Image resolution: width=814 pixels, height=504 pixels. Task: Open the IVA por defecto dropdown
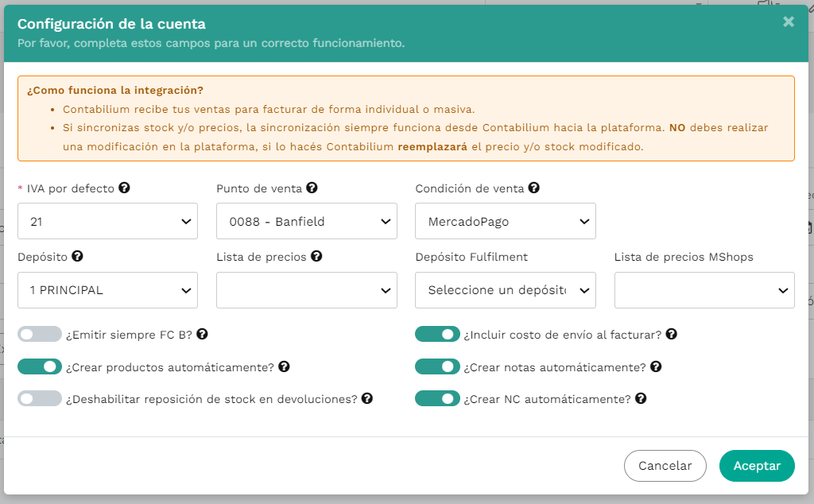(x=107, y=221)
